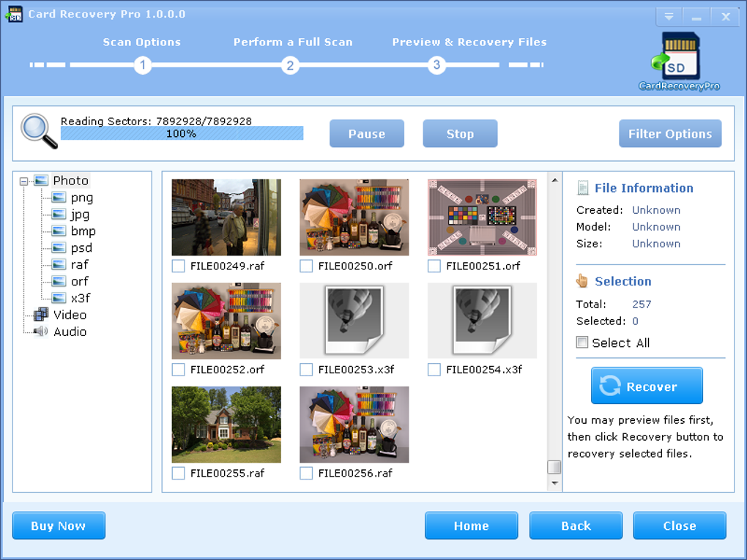This screenshot has width=747, height=560.
Task: Click the png file type icon
Action: (59, 197)
